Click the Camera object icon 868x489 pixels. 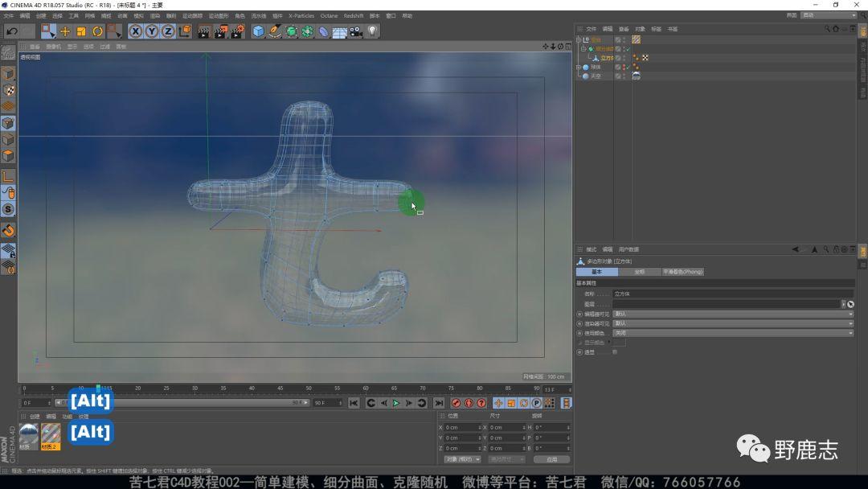(355, 31)
